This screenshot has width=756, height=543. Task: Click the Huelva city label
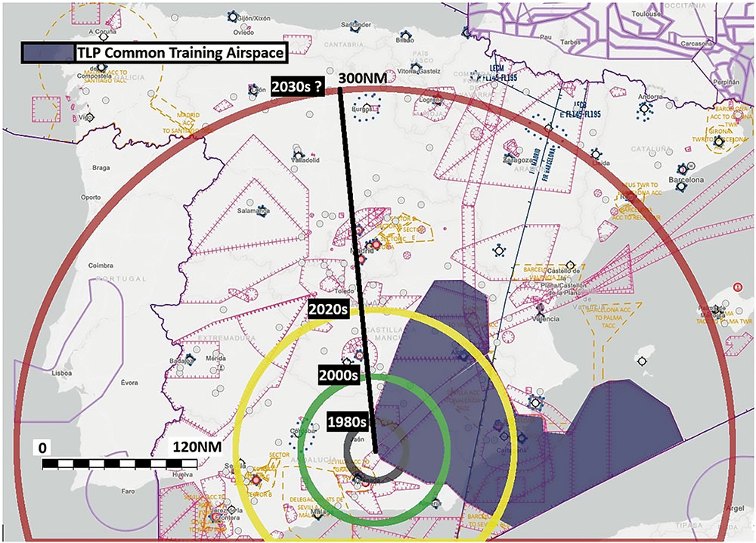182,474
